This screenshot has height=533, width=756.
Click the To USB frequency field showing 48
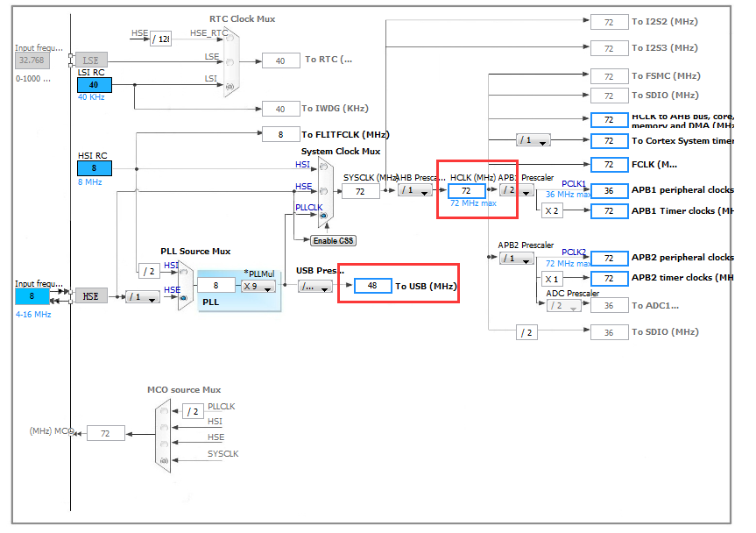click(371, 286)
